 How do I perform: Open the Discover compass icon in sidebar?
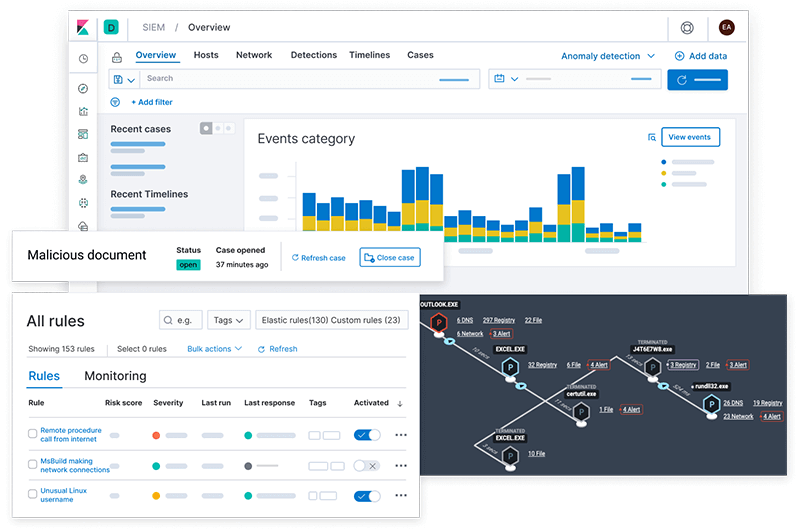tap(83, 89)
